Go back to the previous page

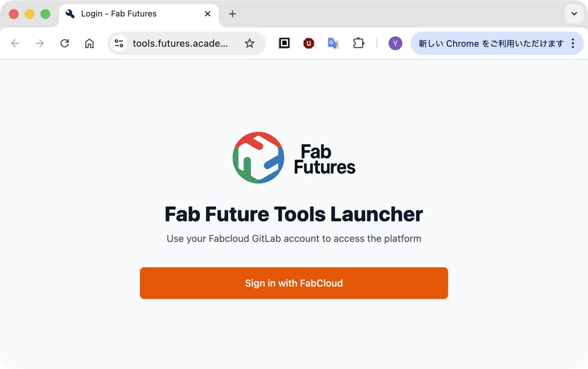[15, 44]
